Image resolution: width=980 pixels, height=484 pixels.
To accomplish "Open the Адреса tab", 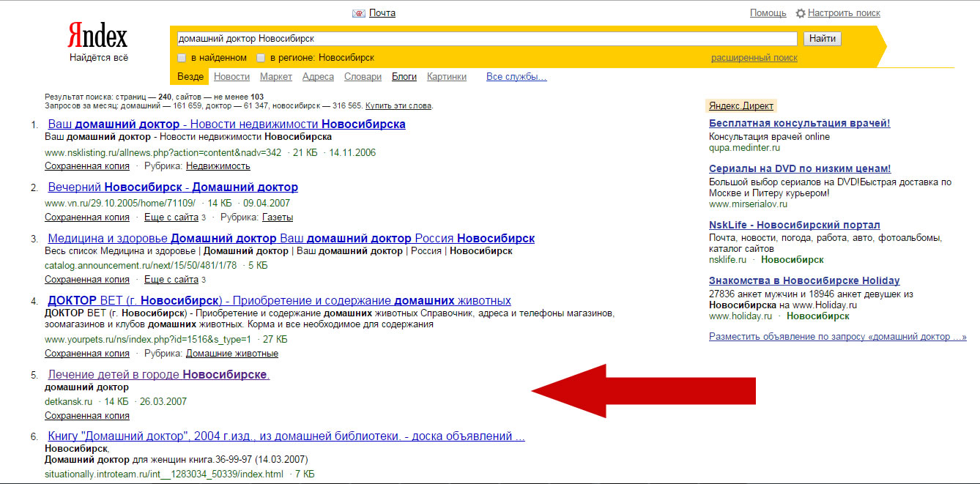I will click(x=318, y=77).
